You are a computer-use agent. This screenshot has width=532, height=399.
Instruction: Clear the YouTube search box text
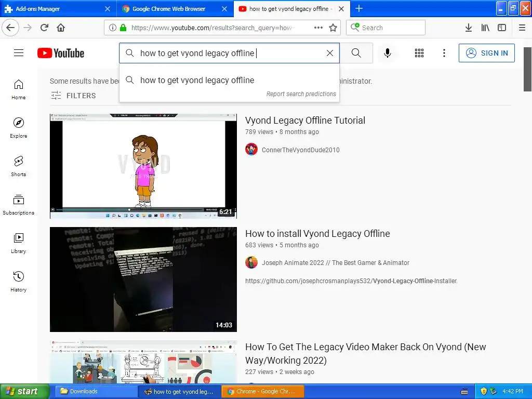coord(330,53)
